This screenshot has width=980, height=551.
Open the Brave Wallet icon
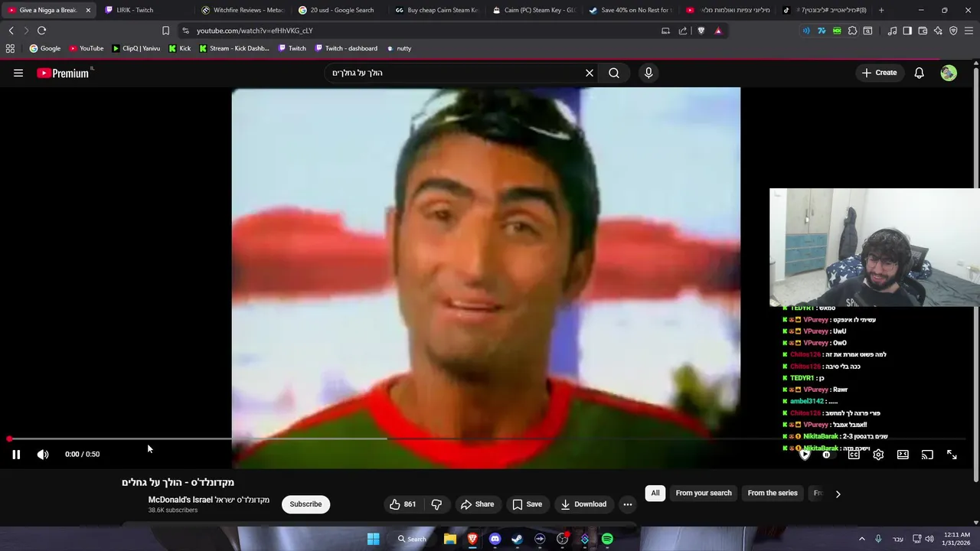(923, 31)
